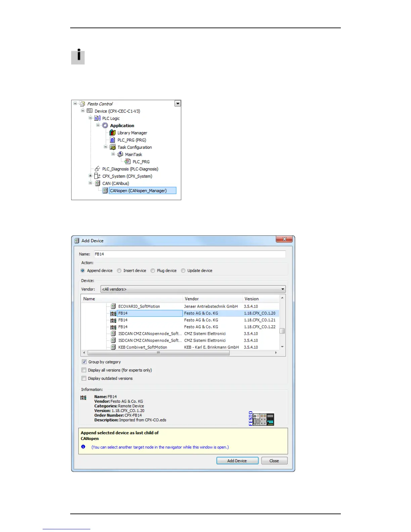This screenshot has width=411, height=532.
Task: Click the Task Configuration icon
Action: pos(112,147)
